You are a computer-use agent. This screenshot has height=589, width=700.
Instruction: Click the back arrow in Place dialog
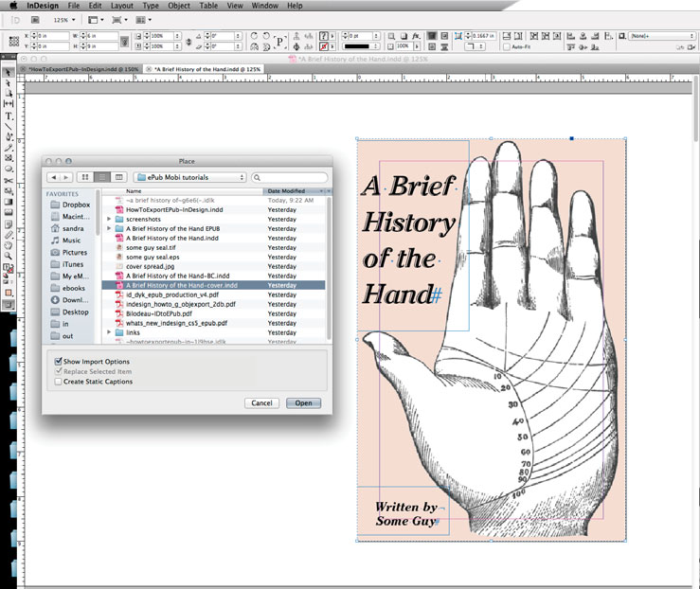pos(55,177)
